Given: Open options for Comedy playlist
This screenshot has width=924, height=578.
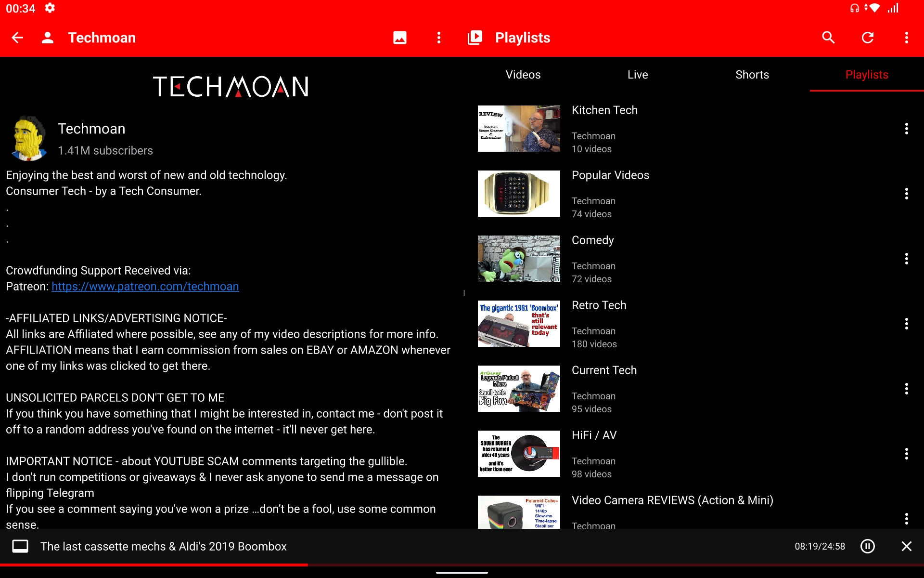Looking at the screenshot, I should coord(907,259).
